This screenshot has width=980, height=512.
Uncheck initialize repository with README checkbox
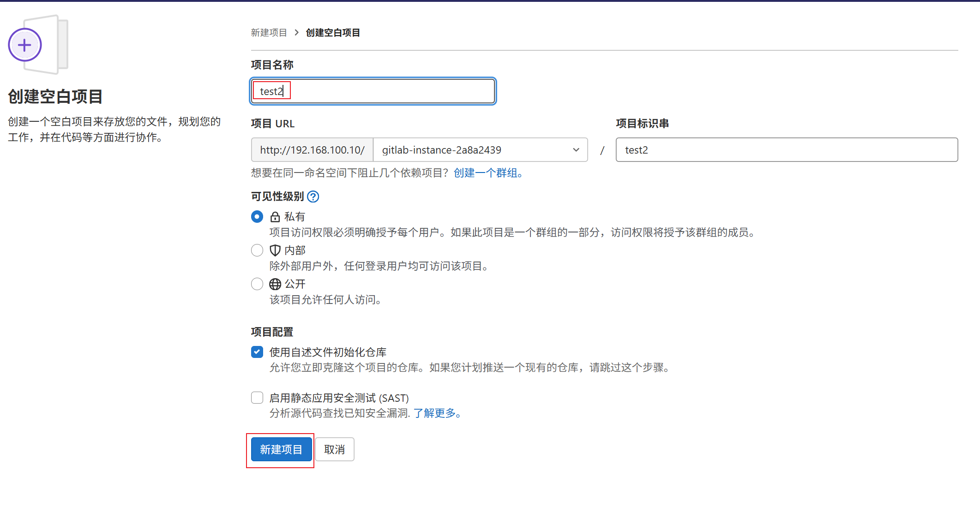(257, 352)
